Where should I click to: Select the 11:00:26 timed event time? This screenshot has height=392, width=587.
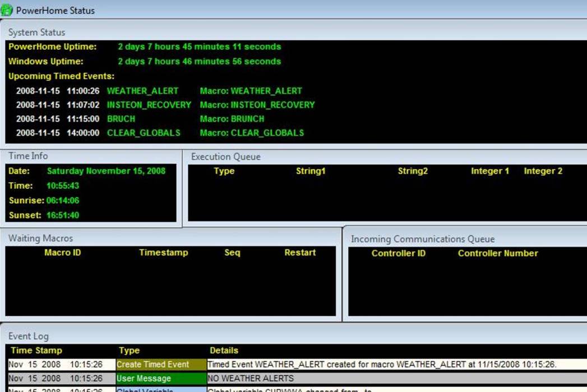(x=83, y=91)
